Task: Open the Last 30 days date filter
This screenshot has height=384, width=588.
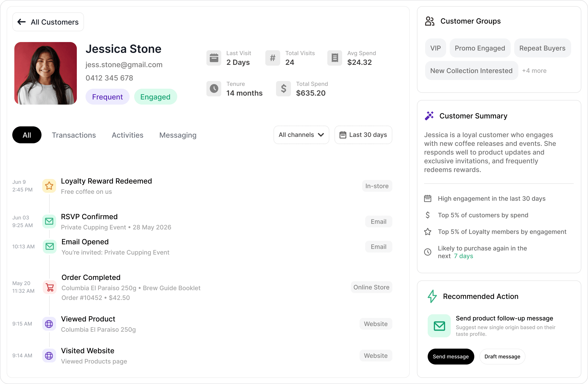Action: tap(363, 135)
